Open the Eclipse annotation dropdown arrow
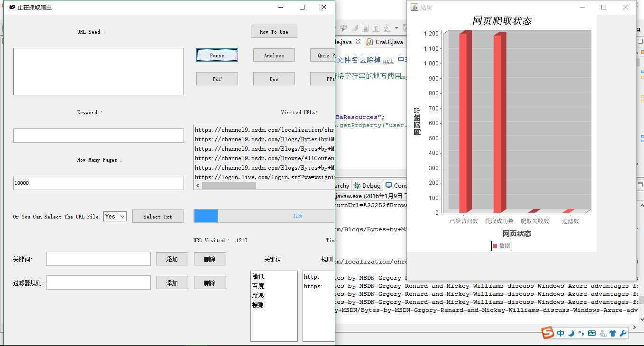The height and width of the screenshot is (346, 644). point(396,28)
